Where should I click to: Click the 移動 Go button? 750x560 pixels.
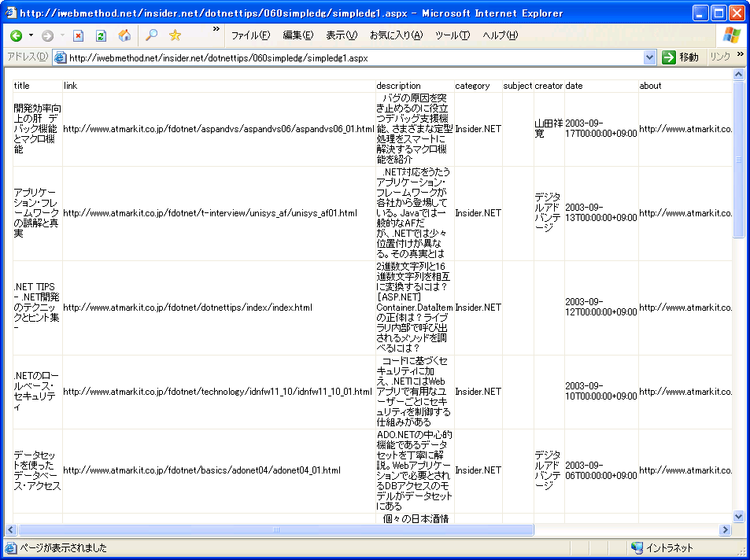click(x=680, y=57)
